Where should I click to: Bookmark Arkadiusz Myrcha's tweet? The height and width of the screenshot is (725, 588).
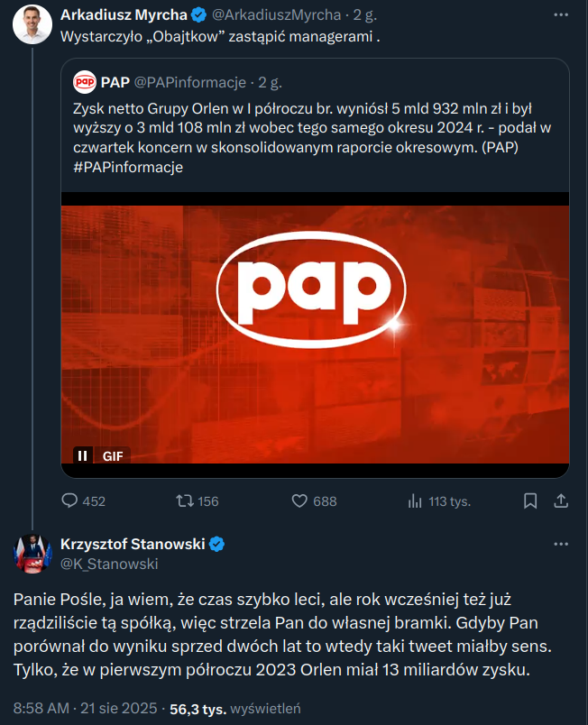pos(530,500)
